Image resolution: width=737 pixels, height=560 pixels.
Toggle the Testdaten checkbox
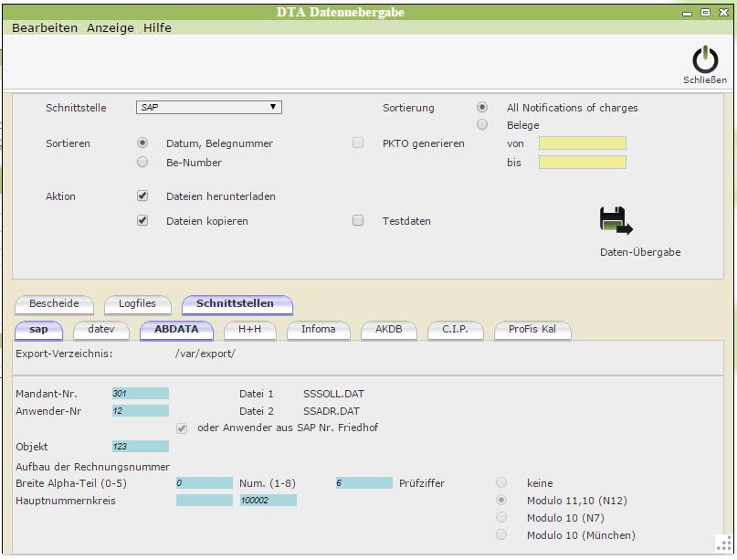click(358, 221)
